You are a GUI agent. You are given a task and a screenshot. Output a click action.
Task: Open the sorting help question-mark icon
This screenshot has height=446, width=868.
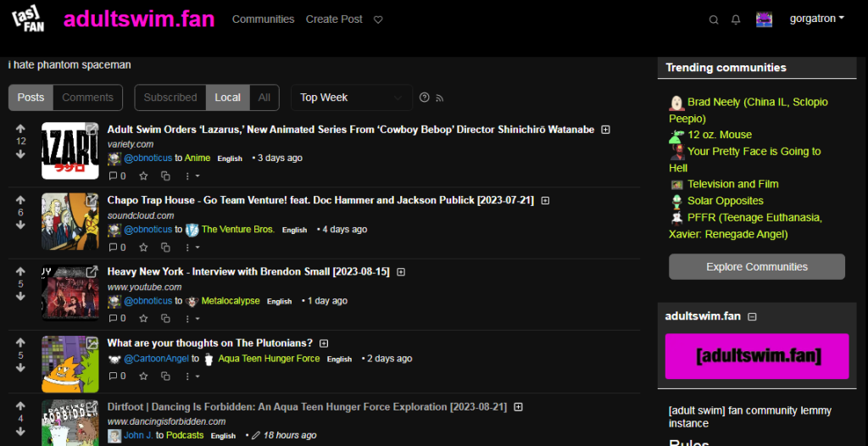pyautogui.click(x=425, y=98)
